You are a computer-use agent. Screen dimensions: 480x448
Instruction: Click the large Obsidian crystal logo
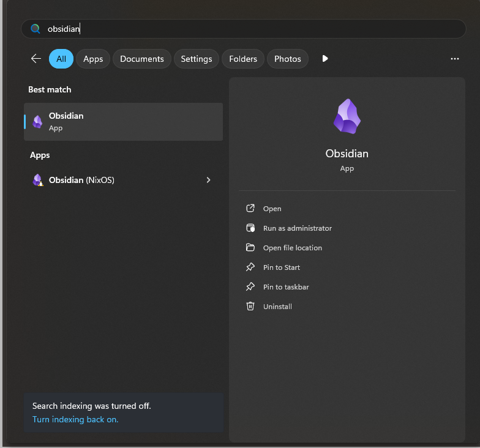click(347, 116)
